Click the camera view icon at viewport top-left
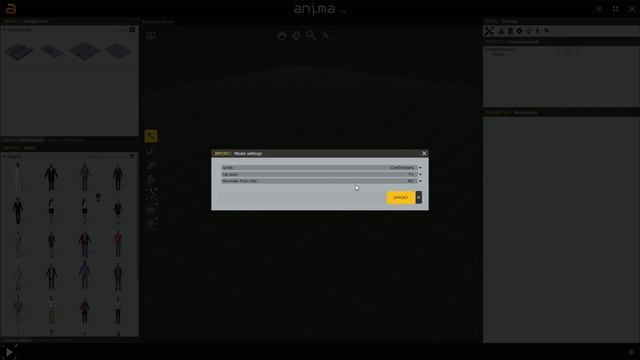 point(151,35)
